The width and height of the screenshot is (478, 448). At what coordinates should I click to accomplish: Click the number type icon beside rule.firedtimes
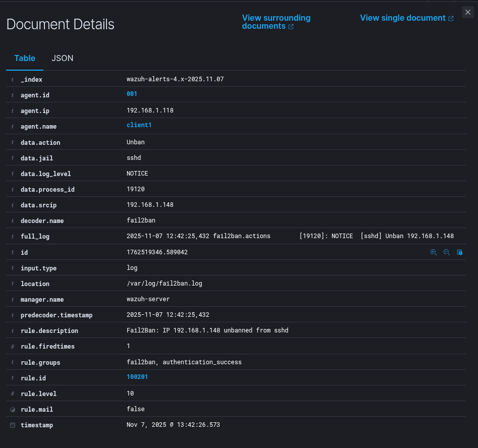click(x=13, y=347)
